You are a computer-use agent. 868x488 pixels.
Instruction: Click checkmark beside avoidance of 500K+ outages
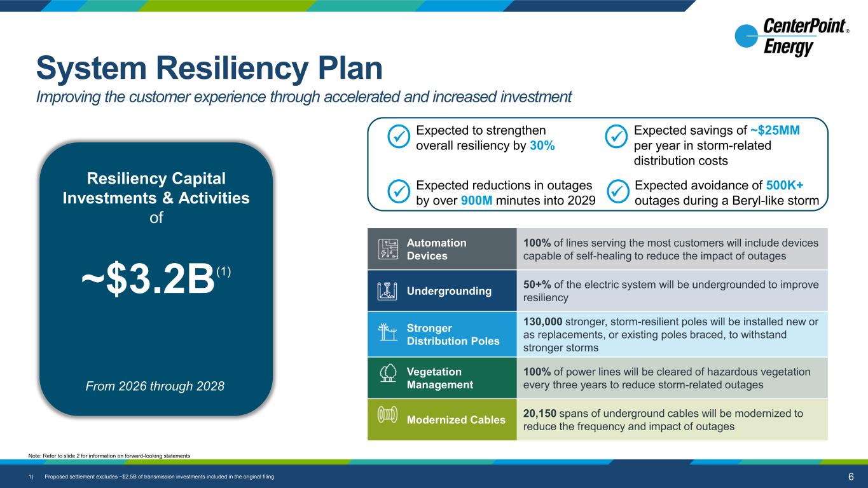(x=616, y=191)
